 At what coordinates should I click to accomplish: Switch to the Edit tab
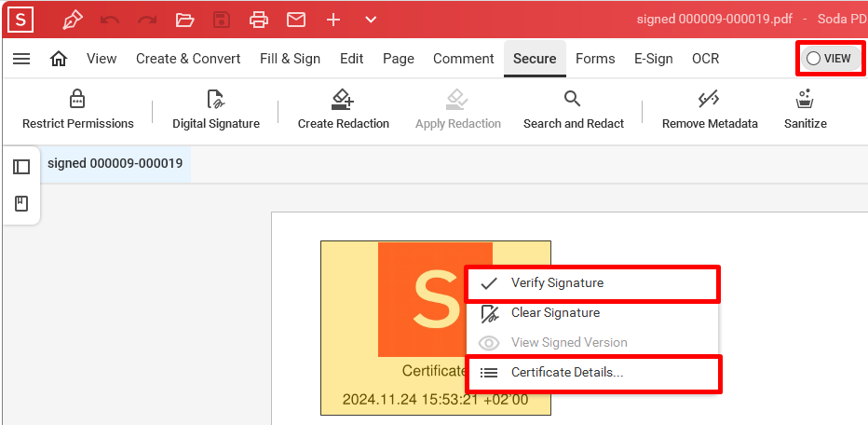tap(351, 59)
